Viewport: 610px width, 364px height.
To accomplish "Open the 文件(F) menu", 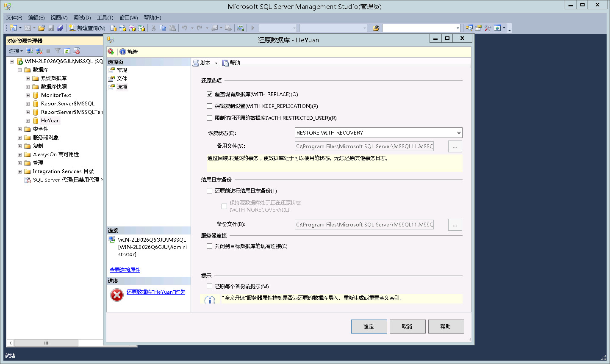I will tap(14, 17).
